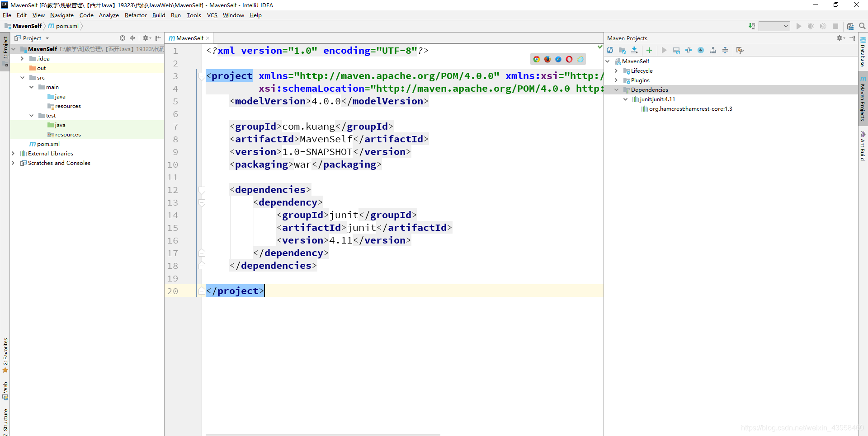Open the Database tool window tab
This screenshot has width=868, height=436.
(x=863, y=52)
